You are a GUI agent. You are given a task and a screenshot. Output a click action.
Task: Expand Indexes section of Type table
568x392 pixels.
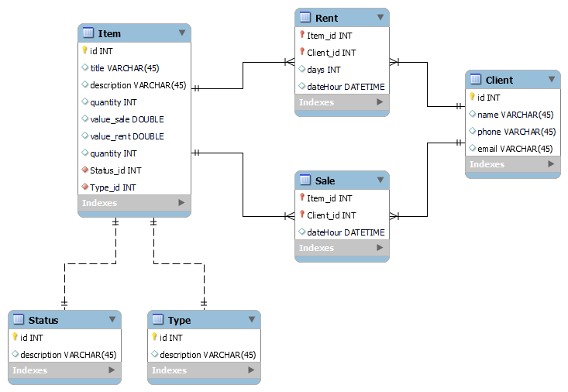pyautogui.click(x=251, y=370)
